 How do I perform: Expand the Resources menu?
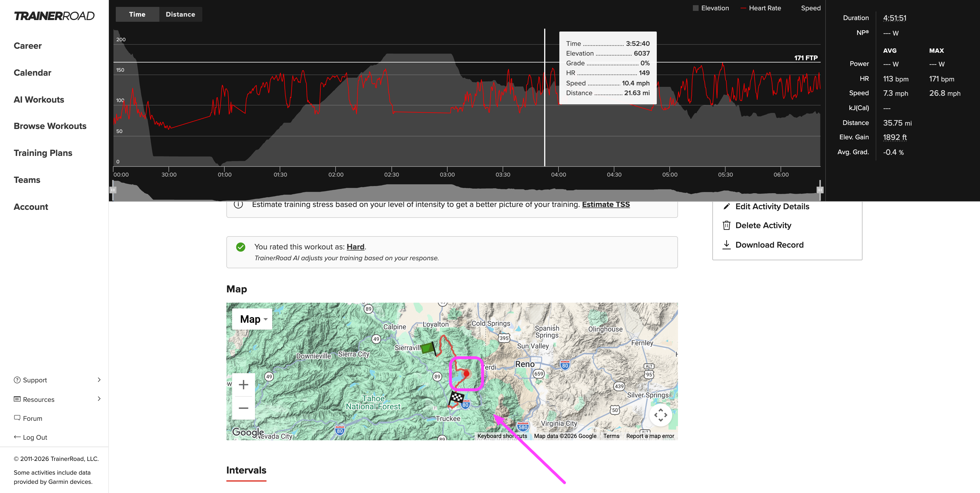(x=57, y=400)
